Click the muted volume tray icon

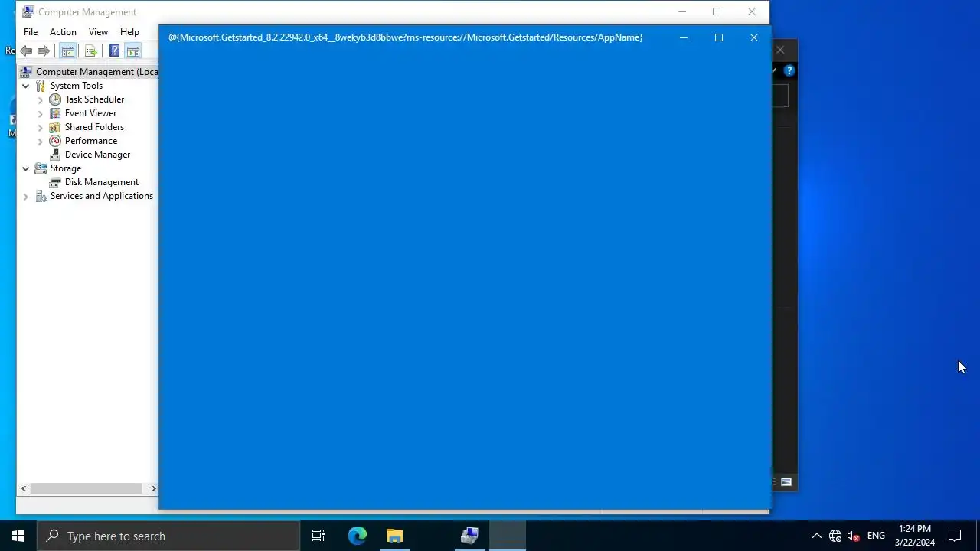tap(854, 536)
